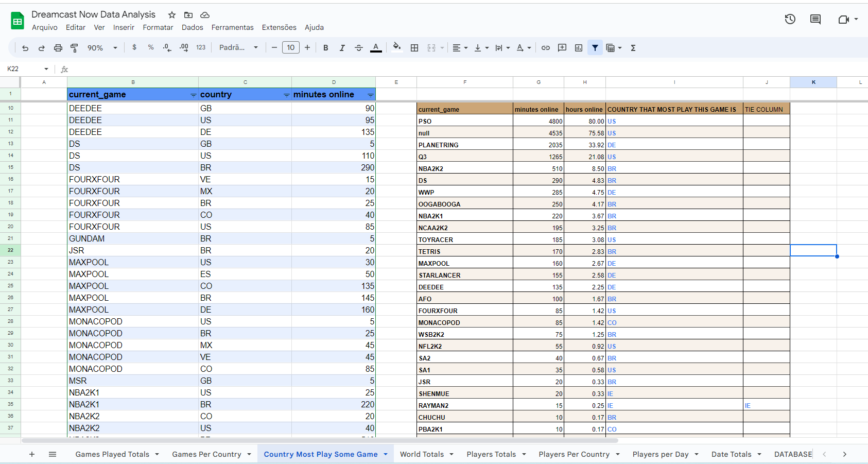Open the Extensões menu
Screen dimensions: 868x464
279,27
